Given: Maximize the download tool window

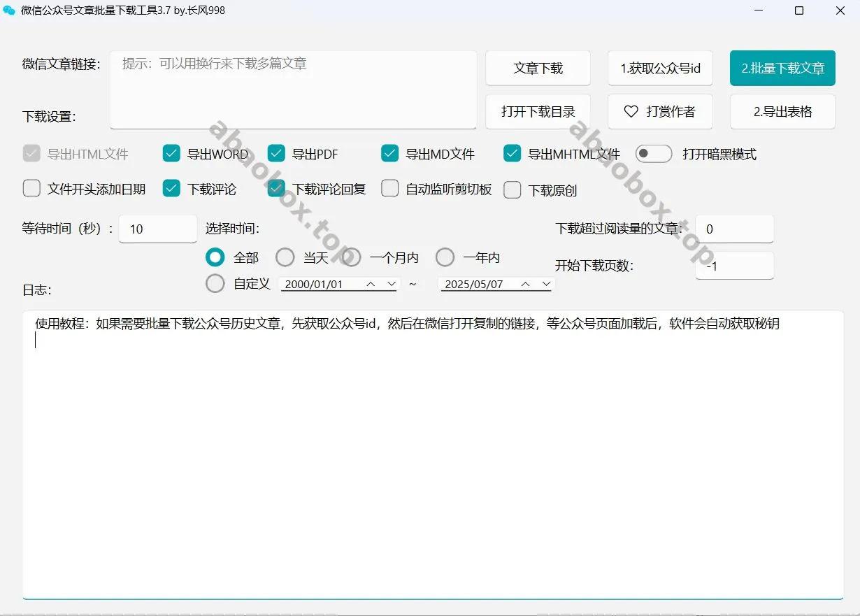Looking at the screenshot, I should 799,10.
